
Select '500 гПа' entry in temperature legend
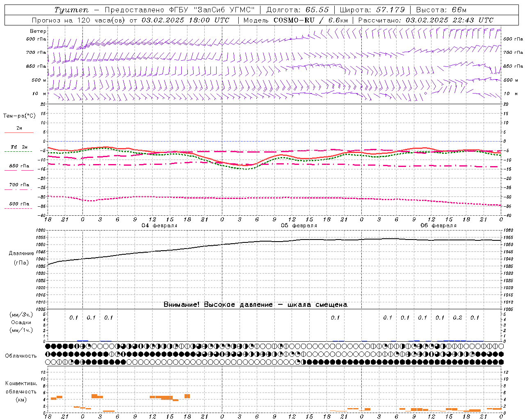tap(19, 204)
